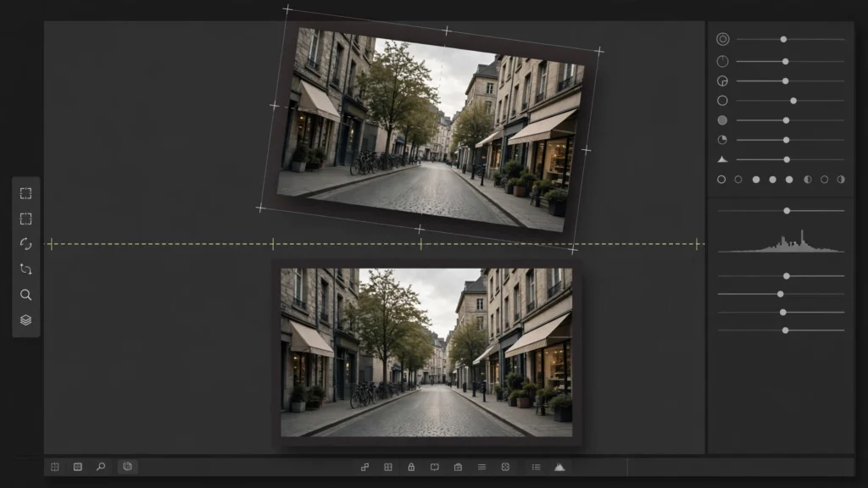Click the three-line menu icon in bottom toolbar
This screenshot has height=488, width=868.
click(x=481, y=467)
